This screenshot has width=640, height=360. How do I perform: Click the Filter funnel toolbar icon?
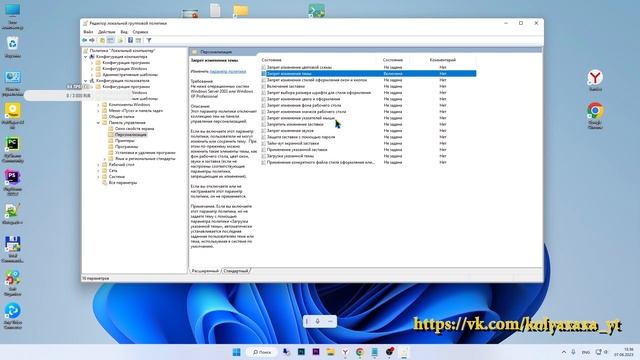(149, 40)
